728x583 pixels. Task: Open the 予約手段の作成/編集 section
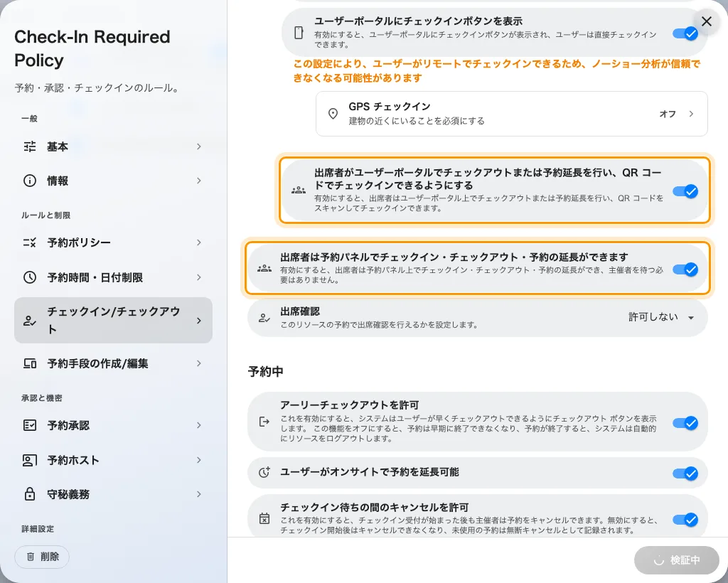coord(113,363)
